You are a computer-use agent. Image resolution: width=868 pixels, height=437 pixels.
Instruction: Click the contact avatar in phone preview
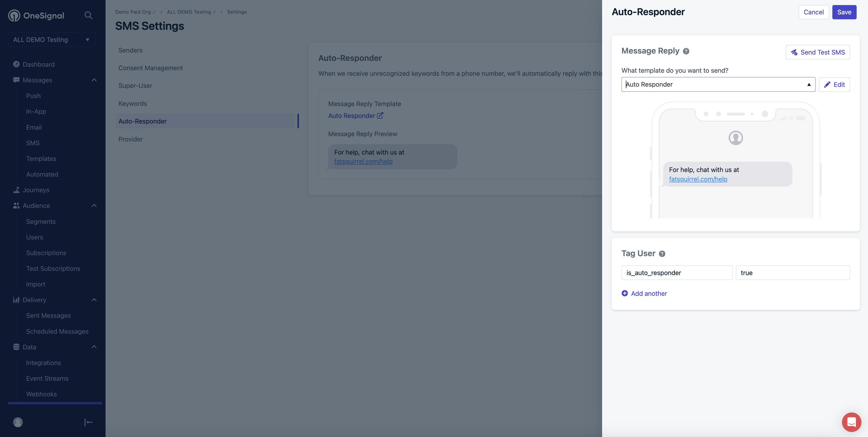(x=735, y=138)
